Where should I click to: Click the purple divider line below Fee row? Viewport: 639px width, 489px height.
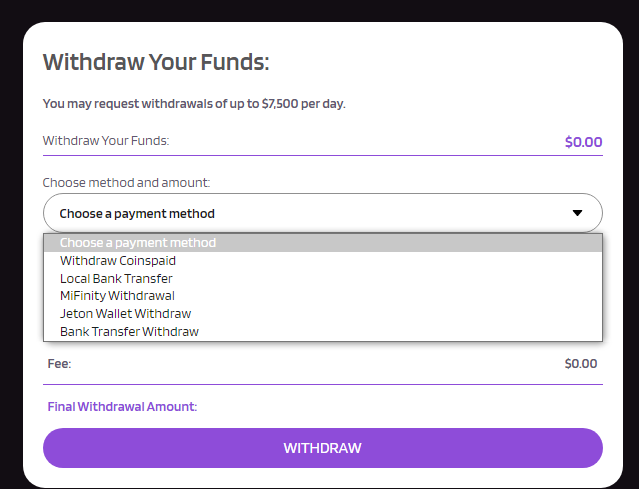[322, 384]
